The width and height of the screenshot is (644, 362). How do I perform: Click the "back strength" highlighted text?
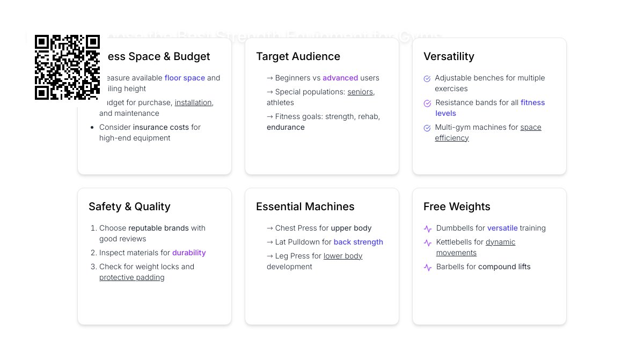(x=358, y=242)
